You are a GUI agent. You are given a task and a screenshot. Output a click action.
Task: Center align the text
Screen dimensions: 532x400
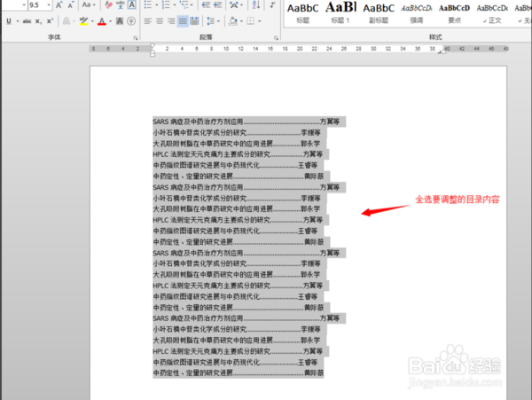pyautogui.click(x=160, y=21)
